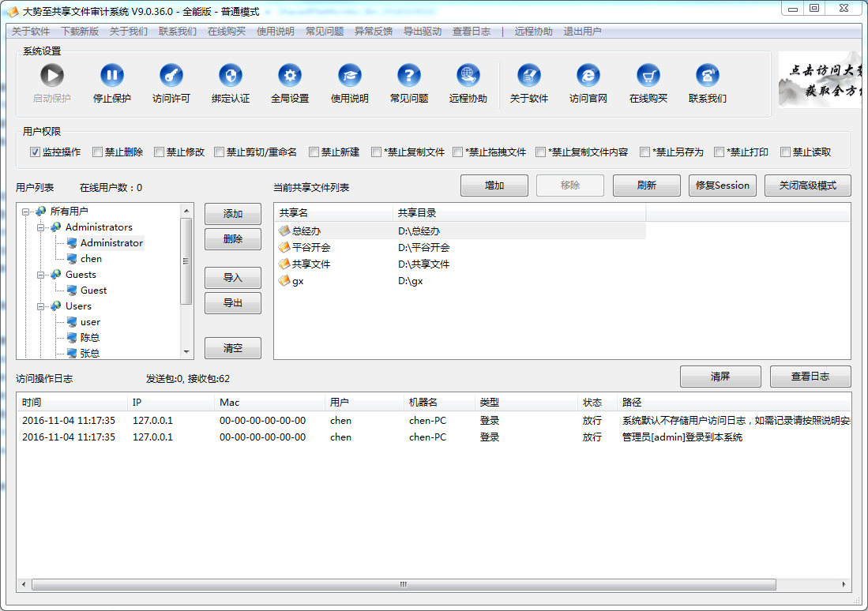Open 访问许可 key icon
The height and width of the screenshot is (611, 868).
pyautogui.click(x=171, y=76)
